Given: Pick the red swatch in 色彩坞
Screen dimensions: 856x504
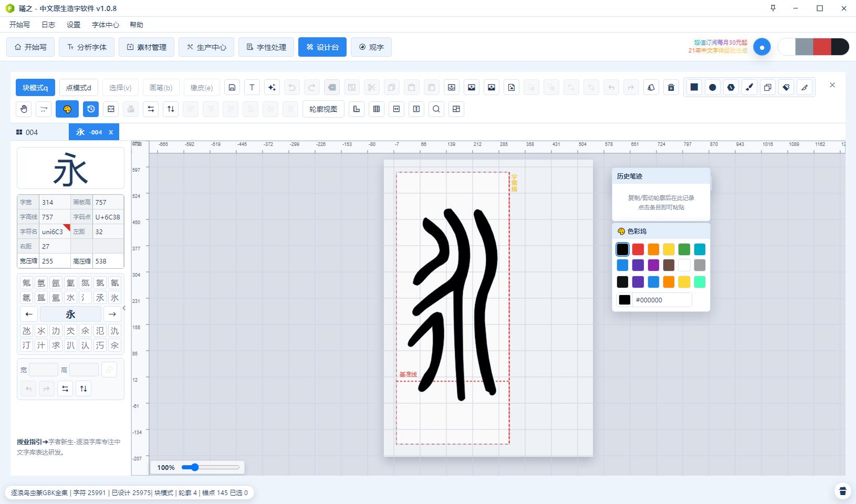Looking at the screenshot, I should click(638, 249).
